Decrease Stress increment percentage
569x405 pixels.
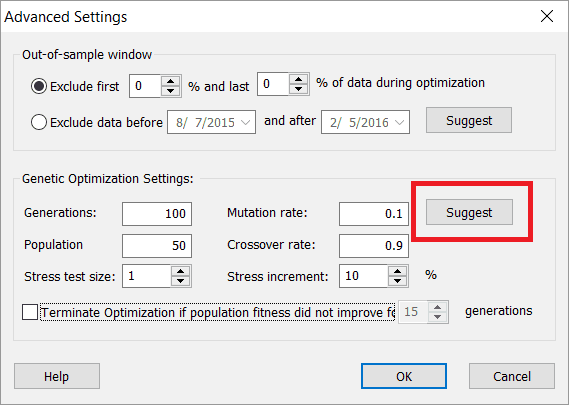coord(397,281)
